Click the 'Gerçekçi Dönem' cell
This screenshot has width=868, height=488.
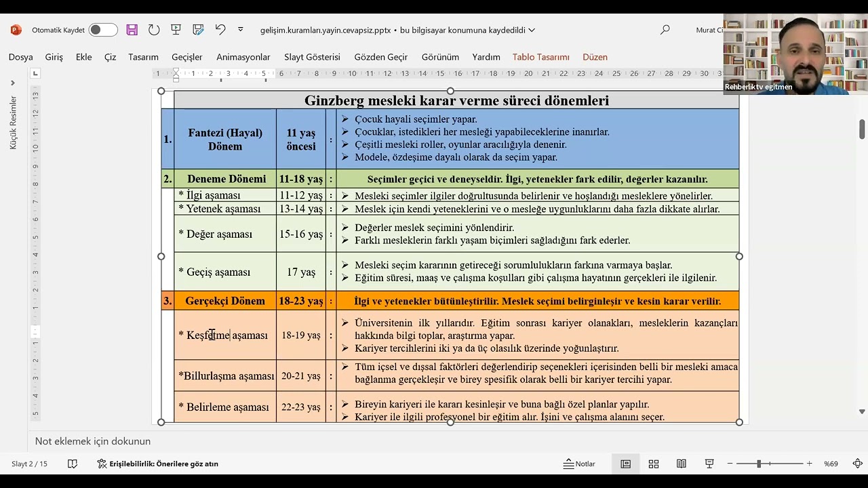[225, 301]
